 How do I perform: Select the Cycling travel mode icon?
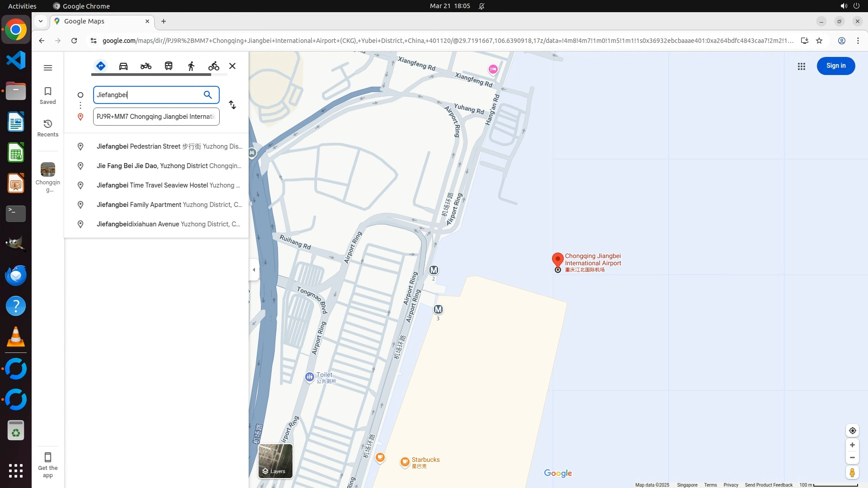tap(213, 66)
